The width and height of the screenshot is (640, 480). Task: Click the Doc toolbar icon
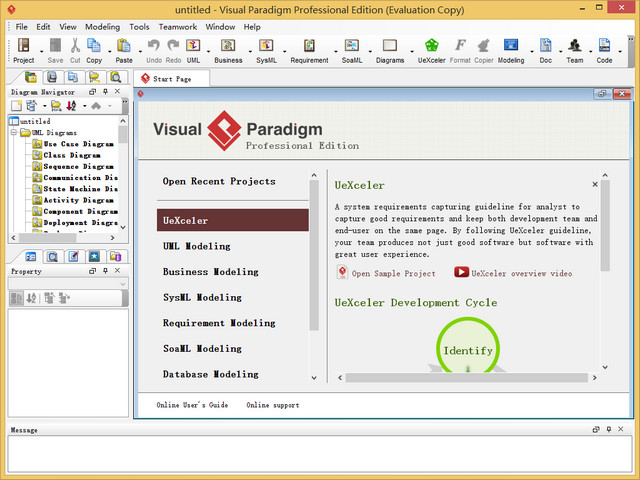click(x=545, y=46)
